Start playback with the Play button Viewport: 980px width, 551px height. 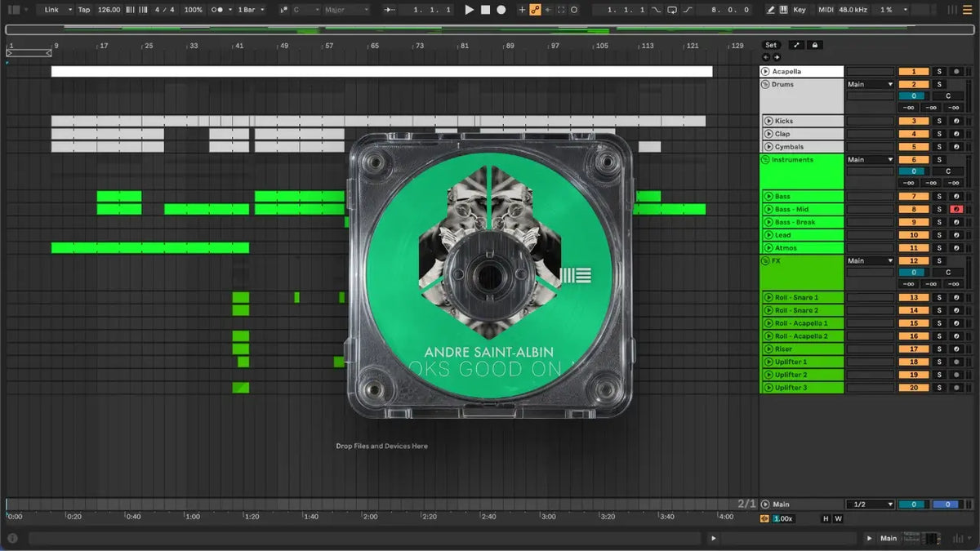point(469,10)
